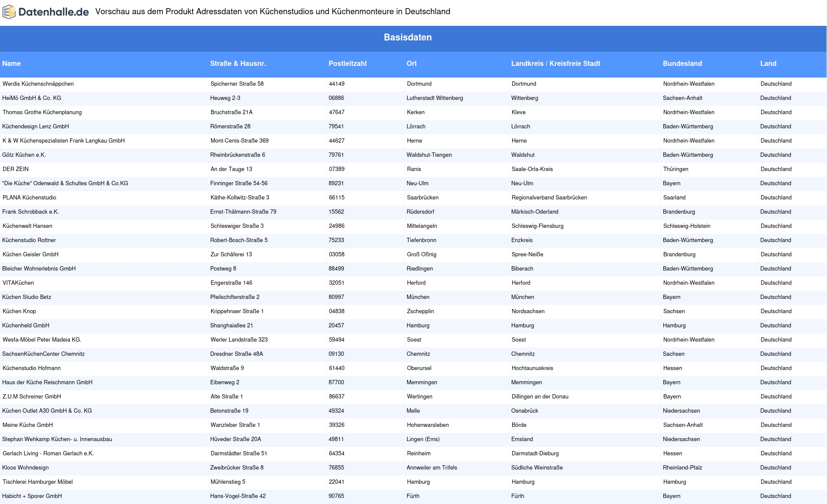This screenshot has width=827, height=504.
Task: Click the Datenhalle.de brand name text
Action: point(53,12)
